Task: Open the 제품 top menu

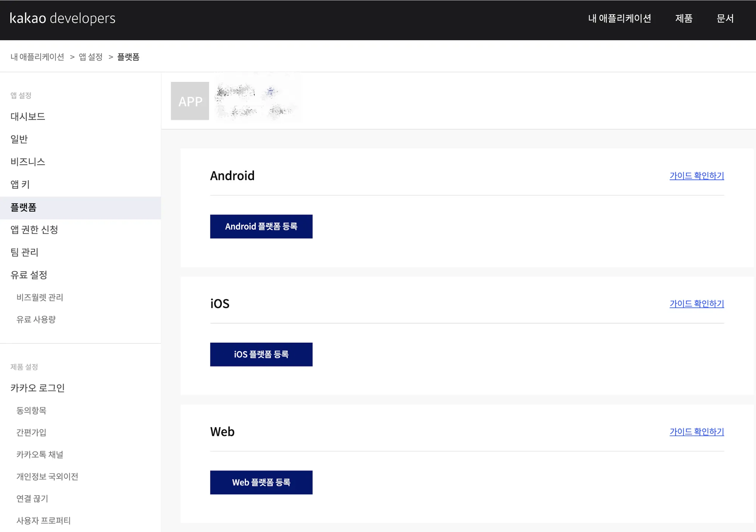Action: (684, 18)
